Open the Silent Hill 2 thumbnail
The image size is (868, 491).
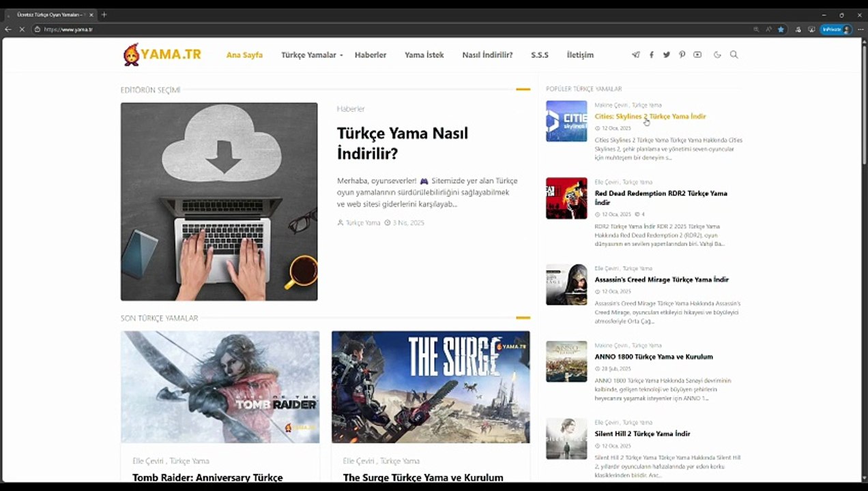(x=566, y=438)
